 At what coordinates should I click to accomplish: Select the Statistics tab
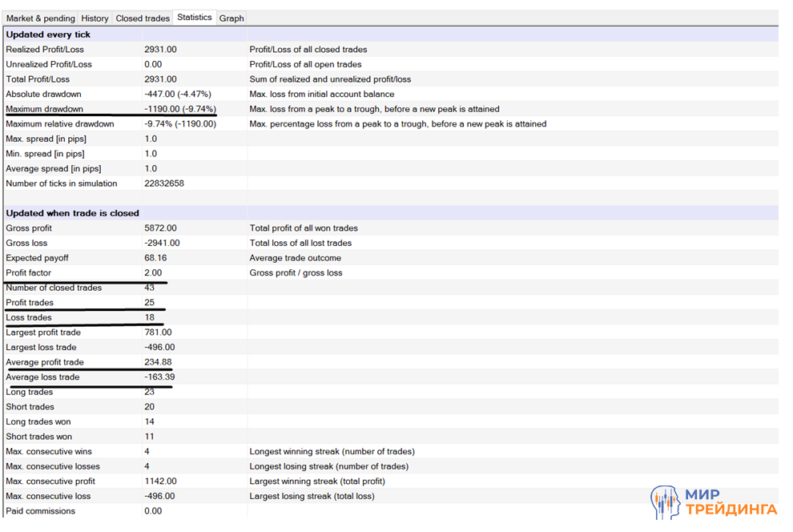point(195,18)
